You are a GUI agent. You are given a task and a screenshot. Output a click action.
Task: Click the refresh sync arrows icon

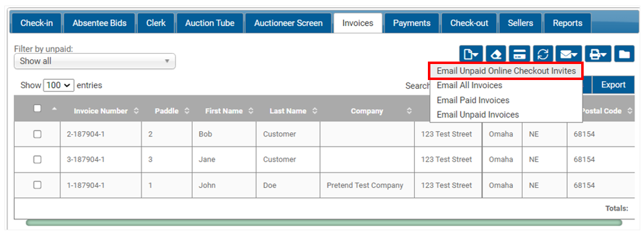click(543, 54)
